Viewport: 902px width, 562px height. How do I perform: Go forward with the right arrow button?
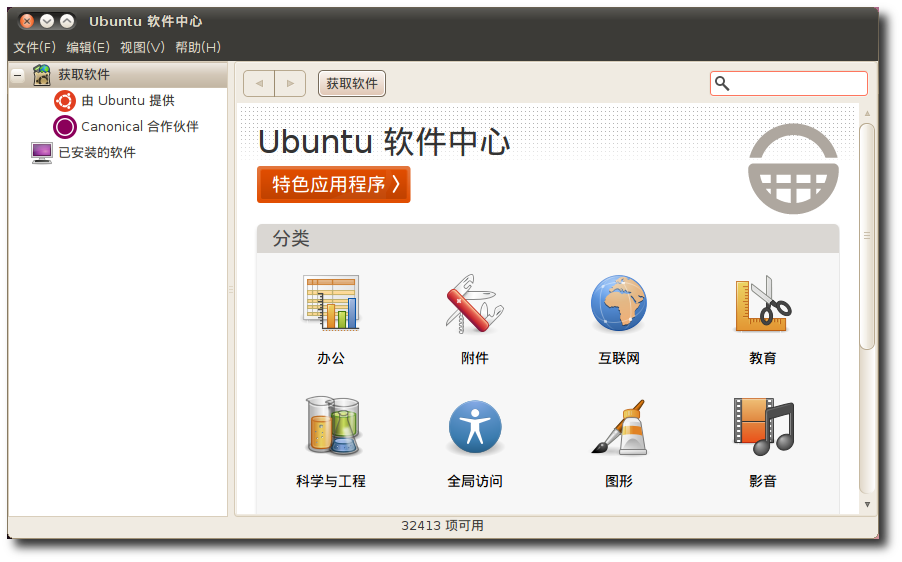tap(291, 84)
